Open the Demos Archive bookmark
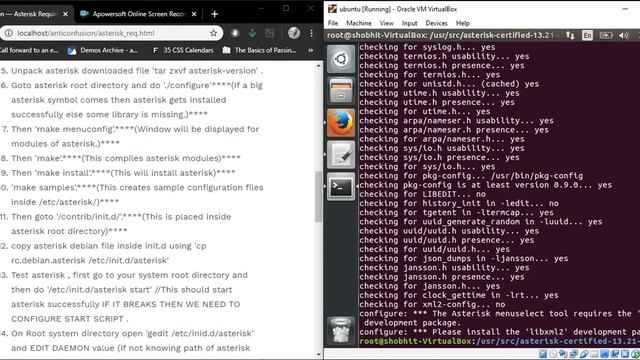Screen dimensions: 640x360 103,50
